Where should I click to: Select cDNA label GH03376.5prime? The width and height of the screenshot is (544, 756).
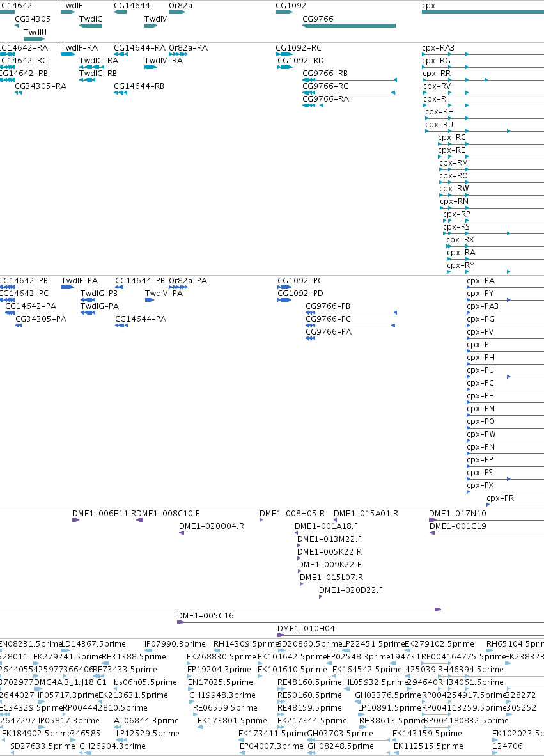point(388,695)
